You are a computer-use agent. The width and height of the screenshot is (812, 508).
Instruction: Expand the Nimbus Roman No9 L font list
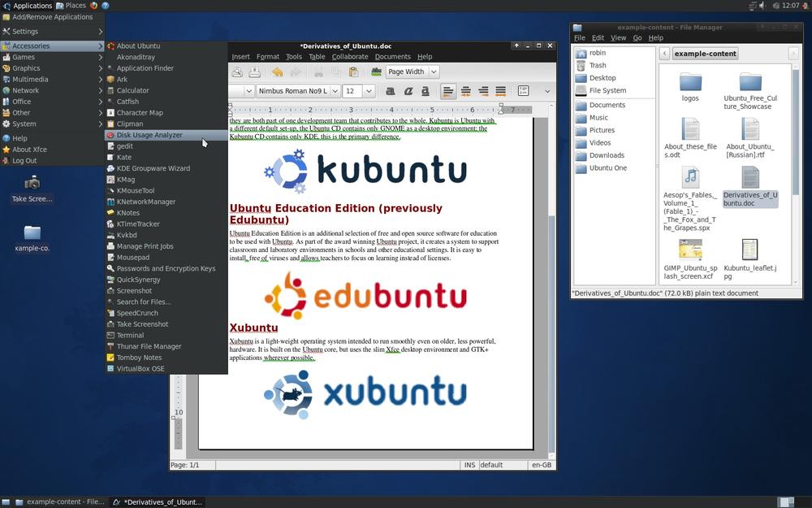click(335, 91)
